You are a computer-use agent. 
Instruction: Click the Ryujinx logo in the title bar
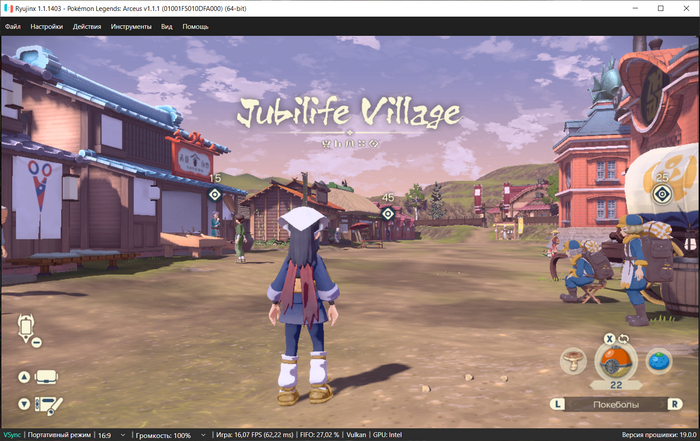8,8
